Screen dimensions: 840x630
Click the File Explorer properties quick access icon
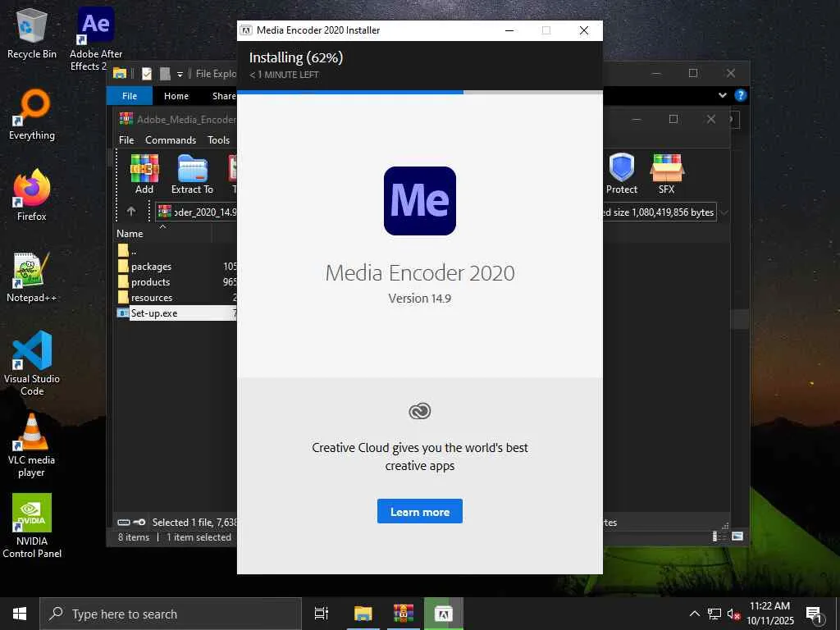[x=146, y=73]
